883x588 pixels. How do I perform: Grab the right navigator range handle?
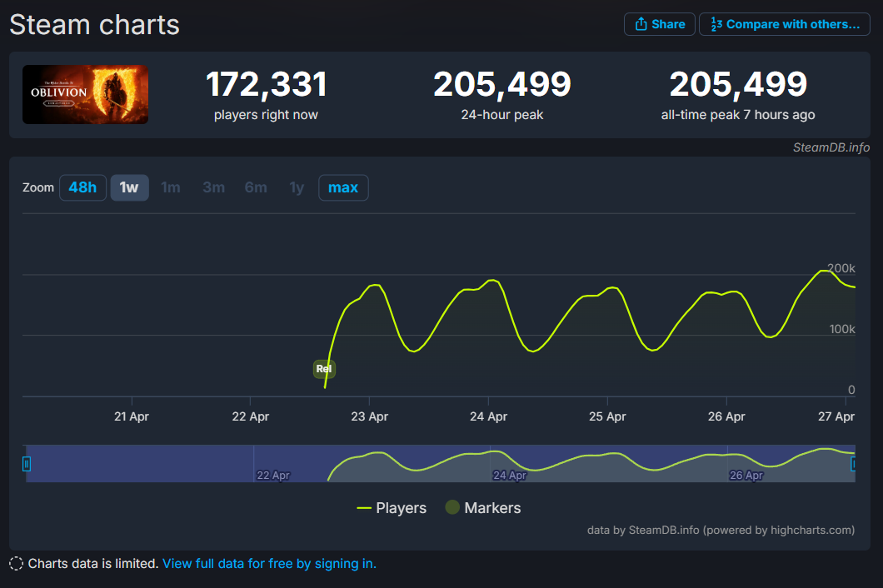click(x=853, y=464)
